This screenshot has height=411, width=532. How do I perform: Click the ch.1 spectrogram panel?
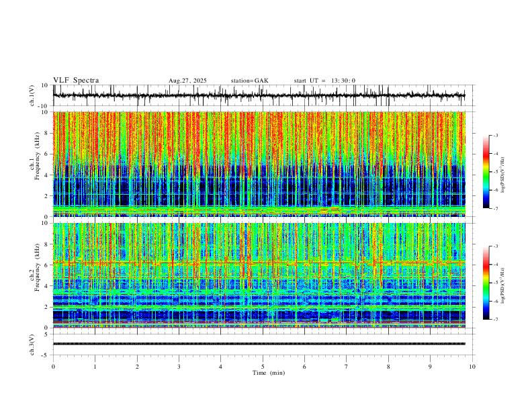[x=259, y=164]
